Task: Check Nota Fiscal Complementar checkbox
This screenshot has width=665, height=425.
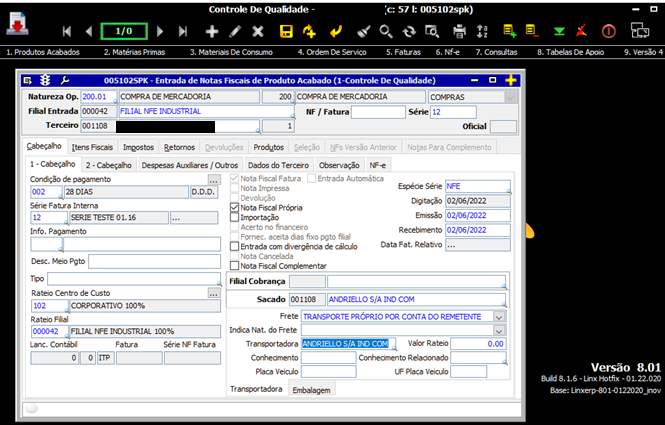Action: tap(234, 266)
